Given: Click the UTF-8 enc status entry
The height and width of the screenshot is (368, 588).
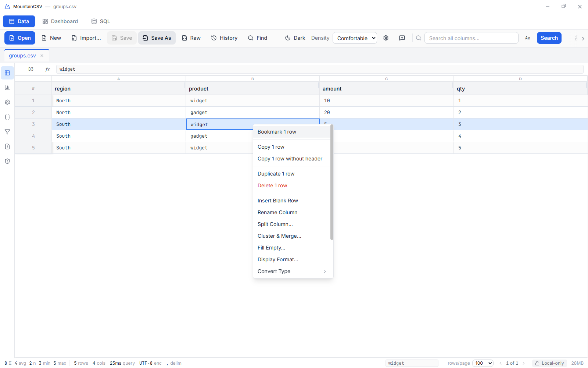Looking at the screenshot, I should tap(150, 363).
